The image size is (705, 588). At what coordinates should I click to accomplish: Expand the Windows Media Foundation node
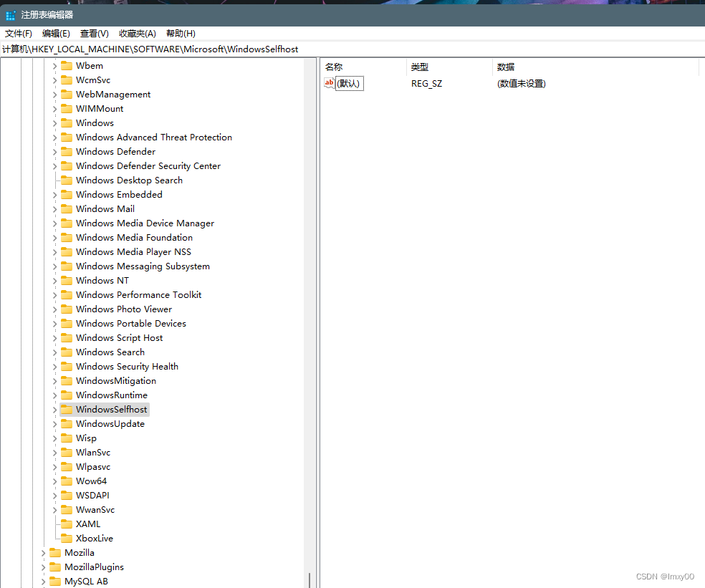tap(54, 238)
